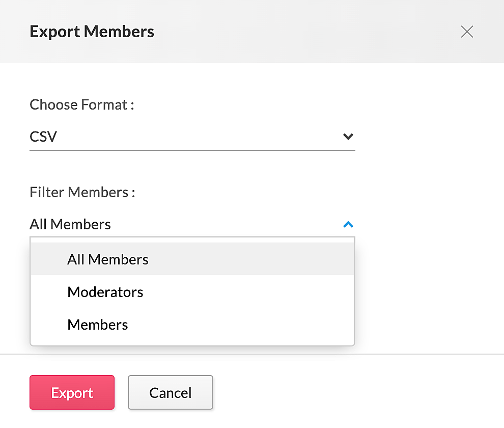Click the Choose Format label
The width and height of the screenshot is (504, 428).
[81, 104]
